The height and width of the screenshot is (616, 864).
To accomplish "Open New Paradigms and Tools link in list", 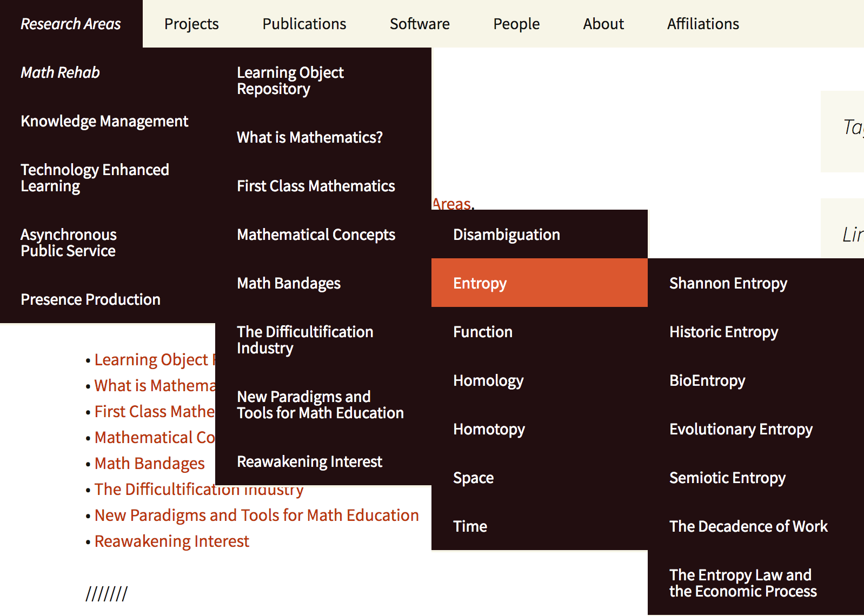I will point(256,515).
